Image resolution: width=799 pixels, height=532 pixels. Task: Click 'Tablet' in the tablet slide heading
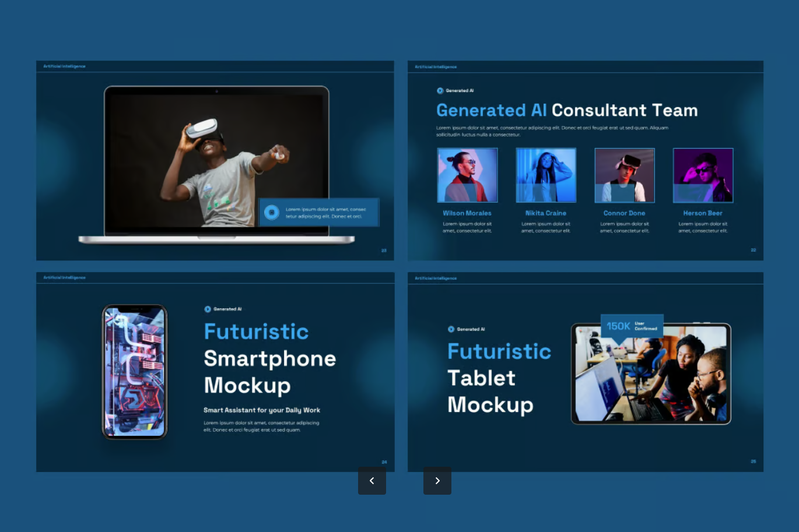tap(481, 378)
